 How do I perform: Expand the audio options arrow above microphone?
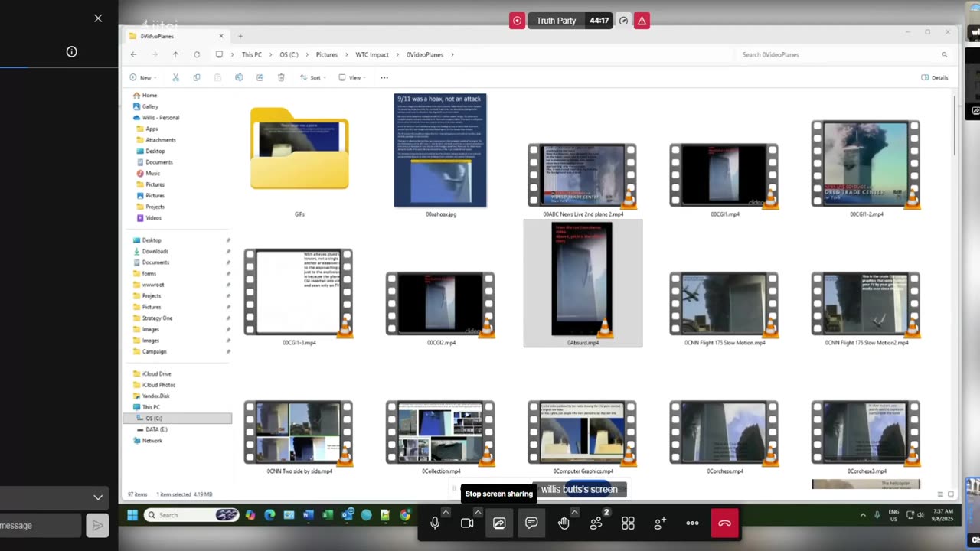(x=445, y=512)
